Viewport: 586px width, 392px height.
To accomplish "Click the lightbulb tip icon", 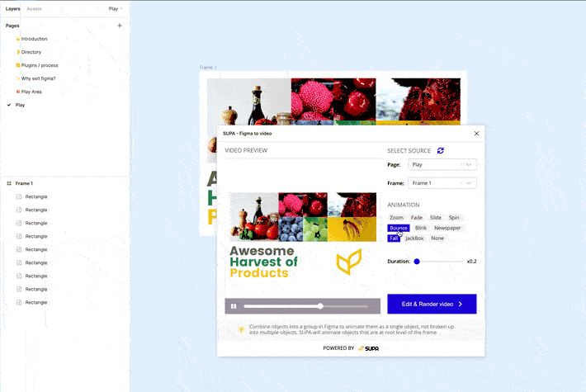I will (242, 329).
